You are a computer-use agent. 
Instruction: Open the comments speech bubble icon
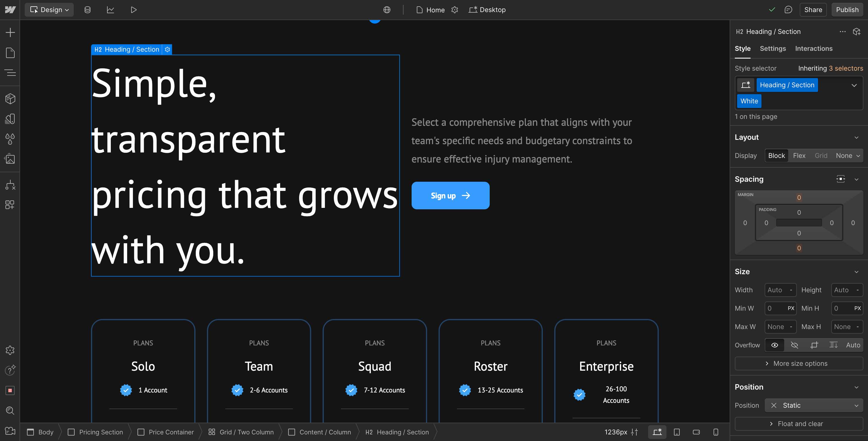tap(788, 10)
